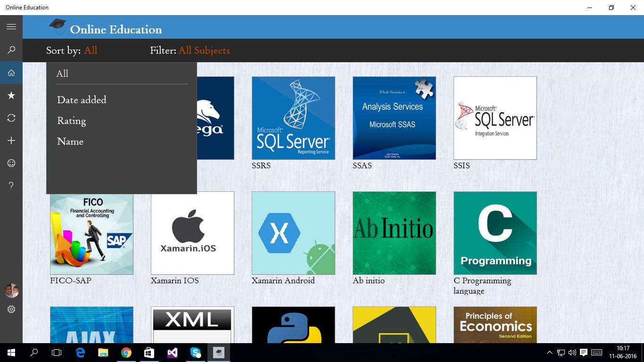Screen dimensions: 644x362
Task: Open the Sort by dropdown
Action: click(x=91, y=50)
